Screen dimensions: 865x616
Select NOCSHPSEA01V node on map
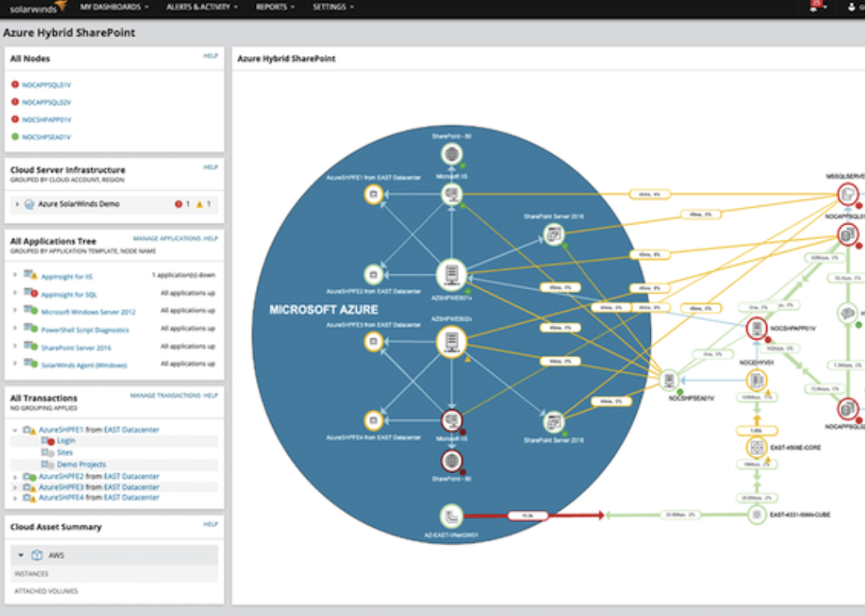669,380
